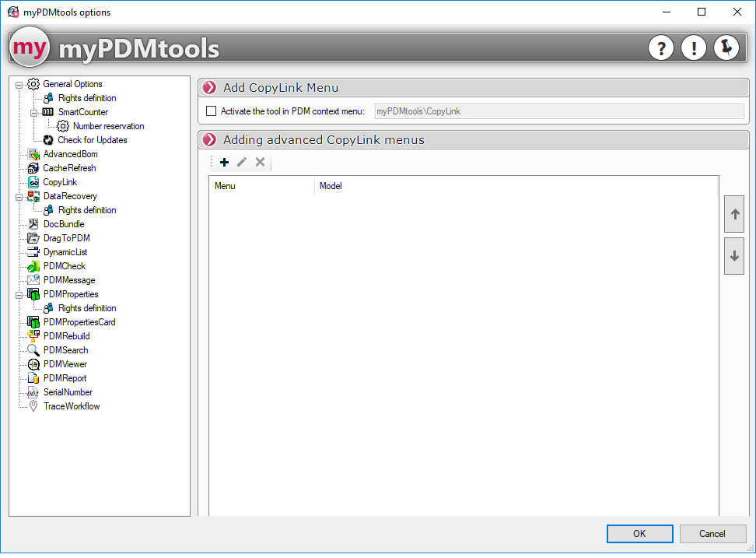
Task: Click the Cancel button
Action: (712, 534)
